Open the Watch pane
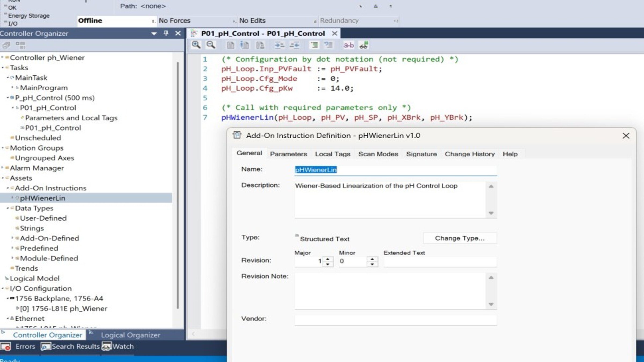Viewport: 644px width, 362px height. 118,346
